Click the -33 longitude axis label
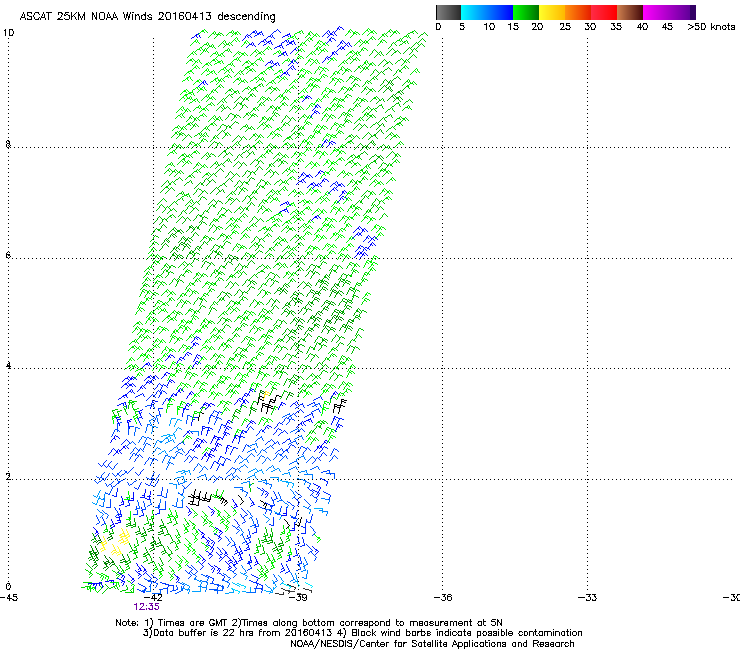Image resolution: width=740 pixels, height=650 pixels. (x=587, y=597)
